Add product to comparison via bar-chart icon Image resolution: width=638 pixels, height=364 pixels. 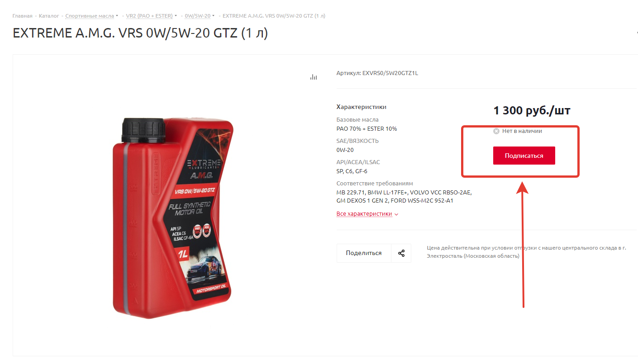click(x=314, y=77)
